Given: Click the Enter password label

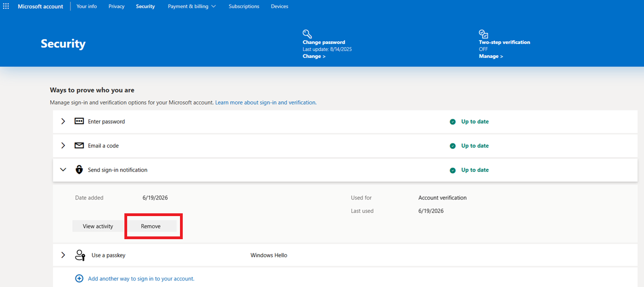Looking at the screenshot, I should click(106, 122).
